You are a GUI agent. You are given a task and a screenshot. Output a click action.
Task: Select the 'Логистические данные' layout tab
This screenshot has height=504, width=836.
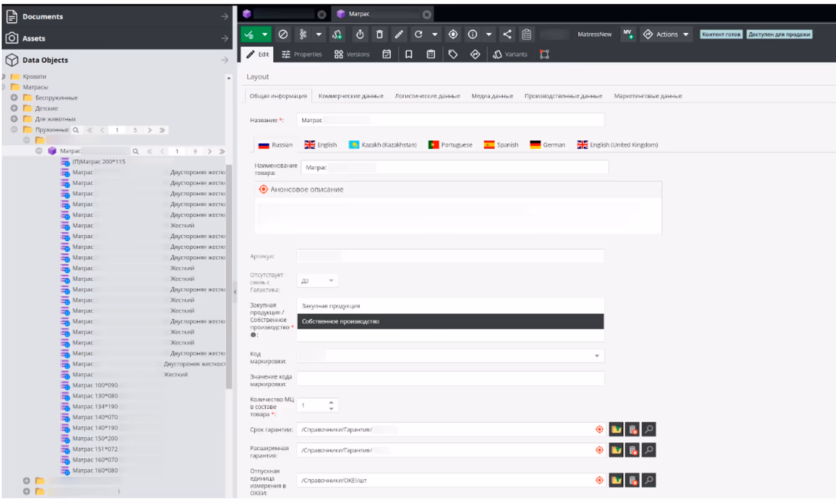[427, 96]
